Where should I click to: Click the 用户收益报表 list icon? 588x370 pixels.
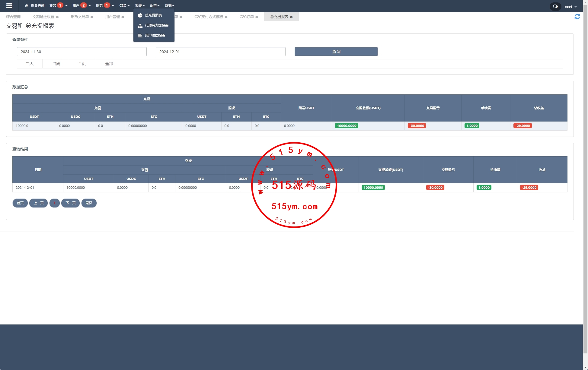140,36
